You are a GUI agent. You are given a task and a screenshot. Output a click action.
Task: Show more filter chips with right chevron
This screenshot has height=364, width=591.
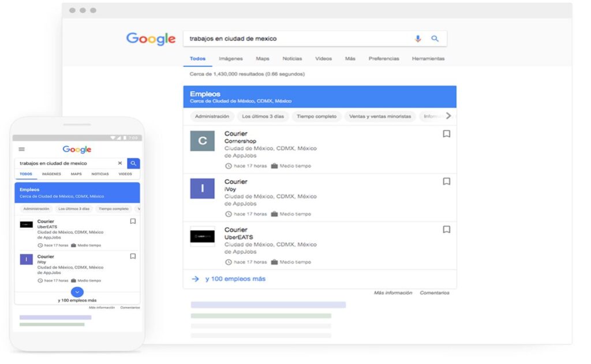(448, 116)
